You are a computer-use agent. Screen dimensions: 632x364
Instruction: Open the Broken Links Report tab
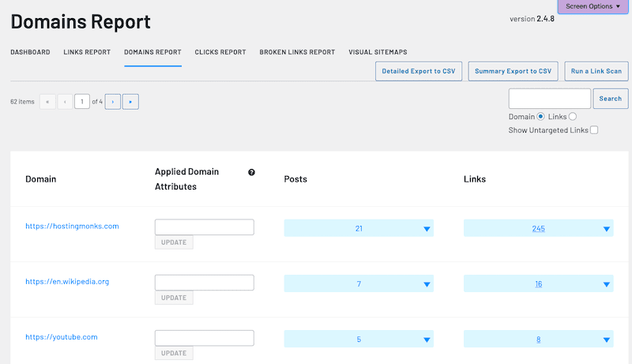pyautogui.click(x=298, y=52)
